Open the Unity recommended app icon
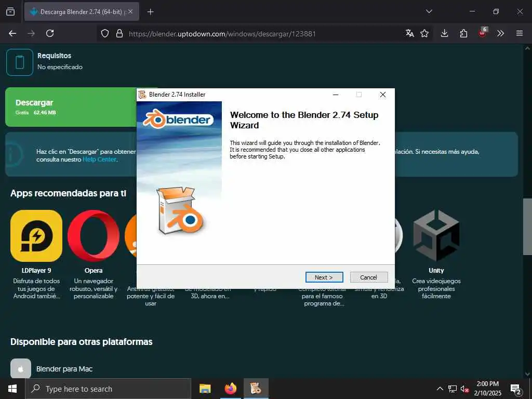Screen dimensions: 532x399 (x=436, y=236)
